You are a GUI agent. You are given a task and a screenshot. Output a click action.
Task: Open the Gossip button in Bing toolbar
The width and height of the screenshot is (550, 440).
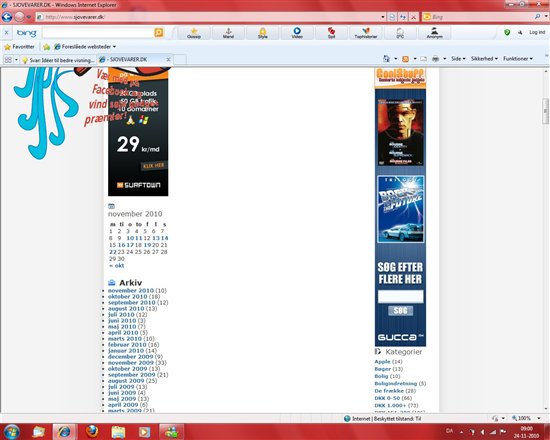pos(194,33)
